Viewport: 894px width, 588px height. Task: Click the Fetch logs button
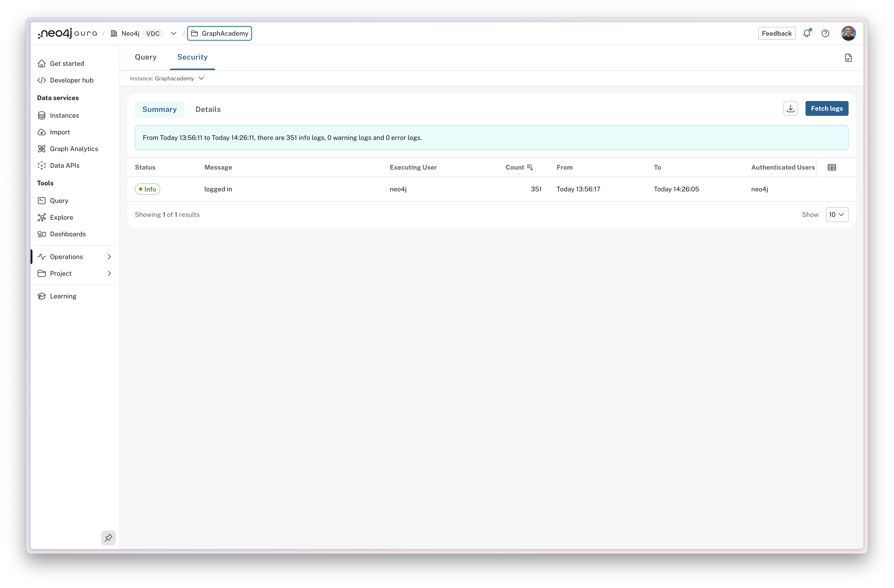(827, 108)
